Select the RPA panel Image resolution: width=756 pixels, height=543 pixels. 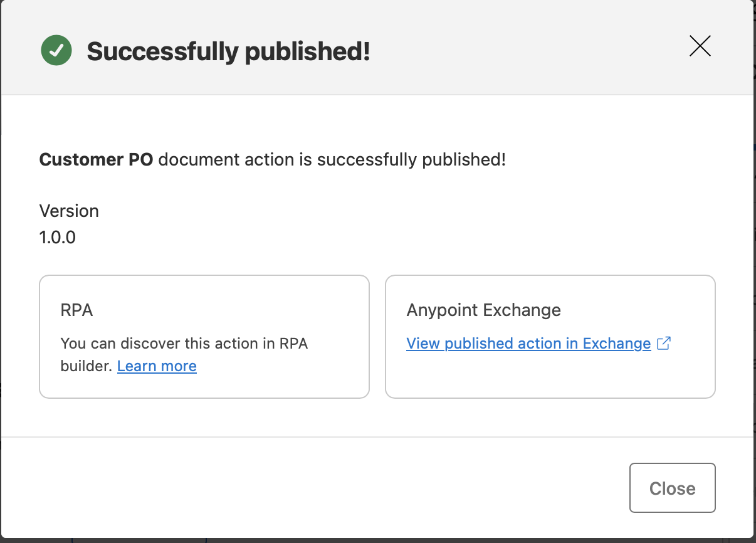[x=204, y=336]
